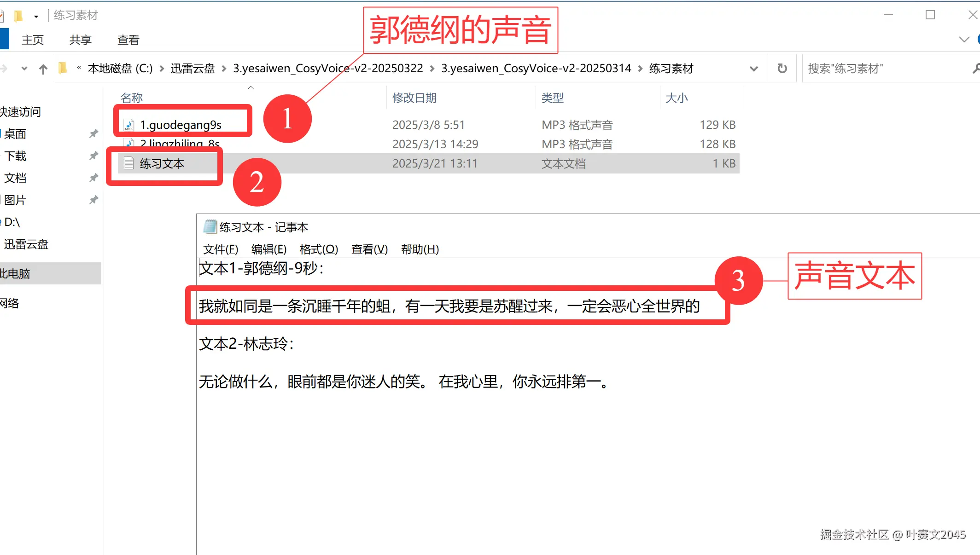Select 迅雷云盘 in the quick access sidebar

coord(26,244)
